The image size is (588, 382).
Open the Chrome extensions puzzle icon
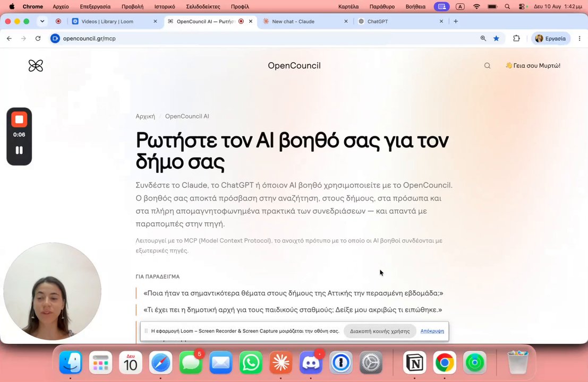pyautogui.click(x=516, y=38)
